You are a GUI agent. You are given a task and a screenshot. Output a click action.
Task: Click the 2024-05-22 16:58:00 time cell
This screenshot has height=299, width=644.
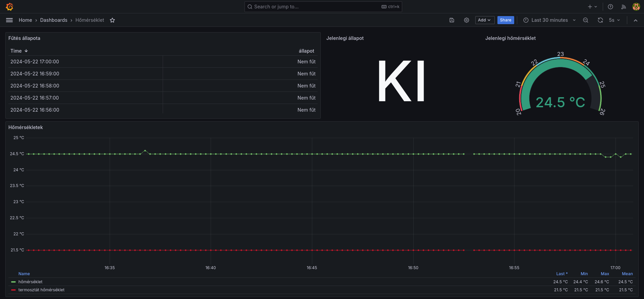pyautogui.click(x=86, y=86)
